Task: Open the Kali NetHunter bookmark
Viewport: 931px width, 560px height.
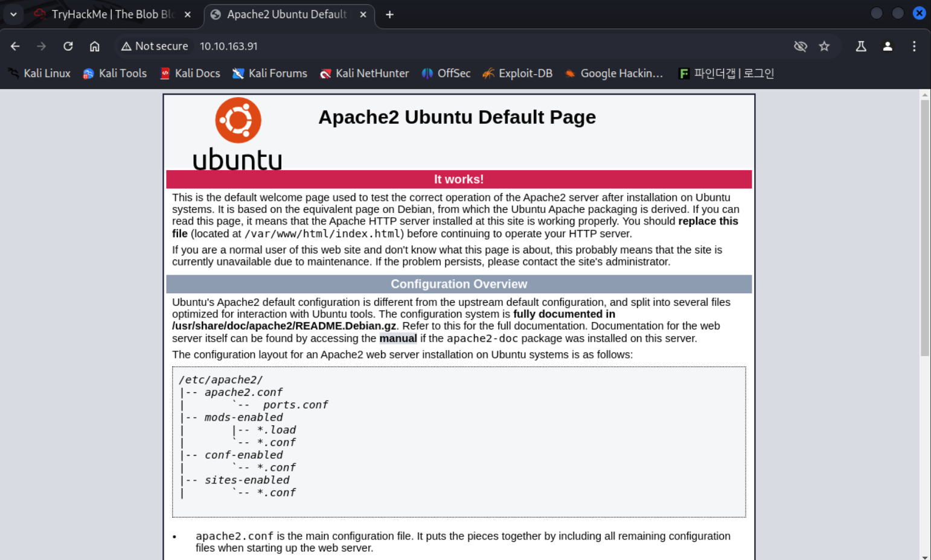Action: pyautogui.click(x=364, y=74)
